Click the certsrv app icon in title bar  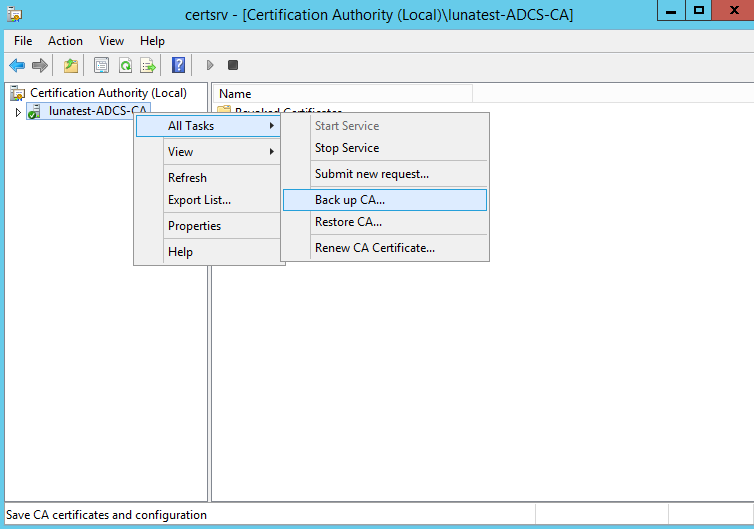pyautogui.click(x=15, y=14)
